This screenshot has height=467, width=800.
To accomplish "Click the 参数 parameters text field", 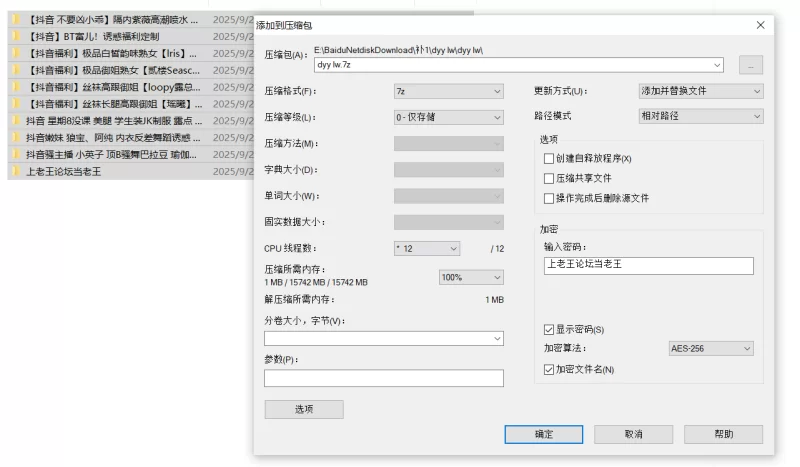I will pyautogui.click(x=384, y=378).
